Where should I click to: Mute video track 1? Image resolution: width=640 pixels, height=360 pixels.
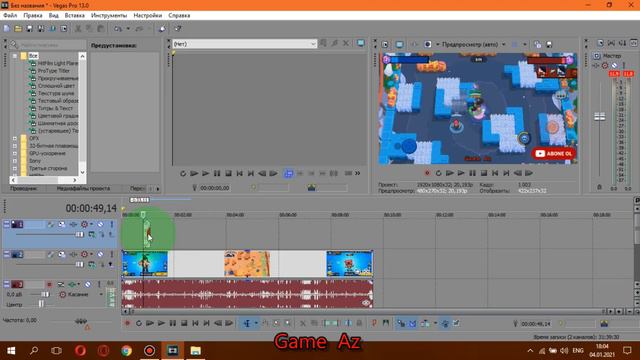100,224
